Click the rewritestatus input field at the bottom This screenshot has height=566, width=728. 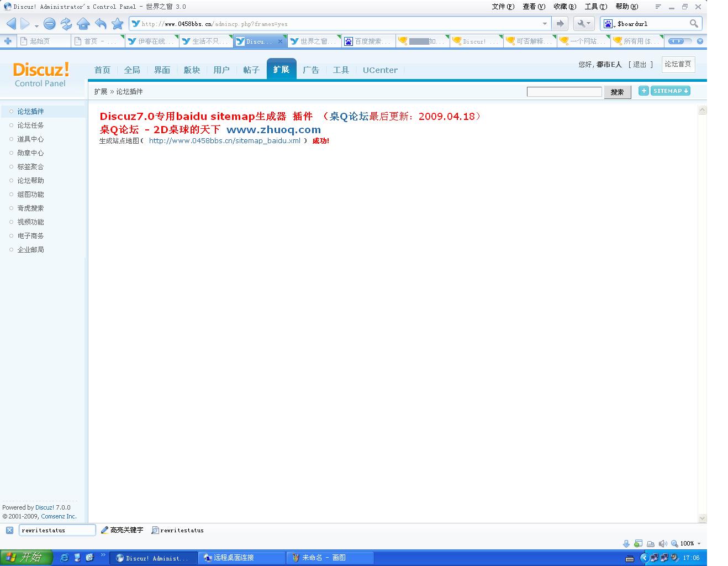click(57, 530)
